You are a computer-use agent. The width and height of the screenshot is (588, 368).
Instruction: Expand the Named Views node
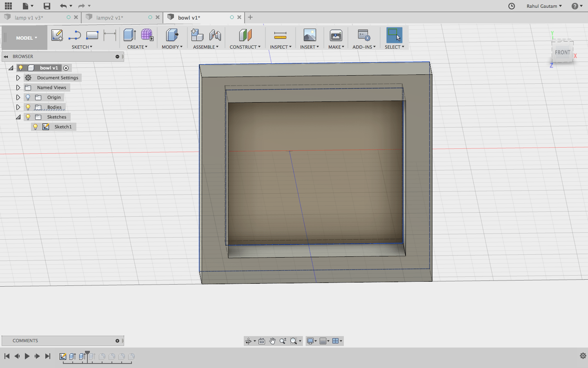pyautogui.click(x=18, y=88)
